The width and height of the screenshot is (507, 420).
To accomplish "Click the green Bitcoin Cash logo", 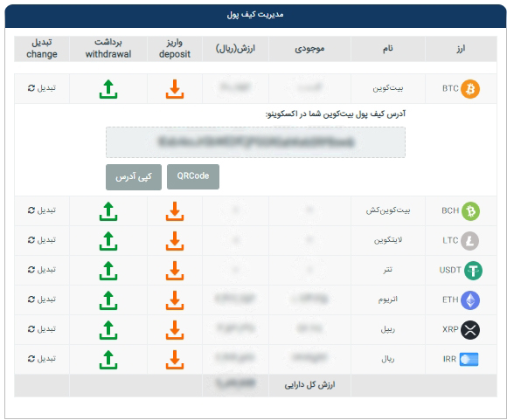I will pos(470,211).
